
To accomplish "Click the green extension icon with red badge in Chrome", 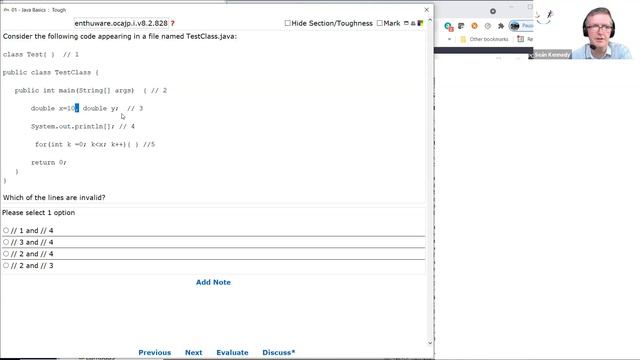I will tap(449, 26).
